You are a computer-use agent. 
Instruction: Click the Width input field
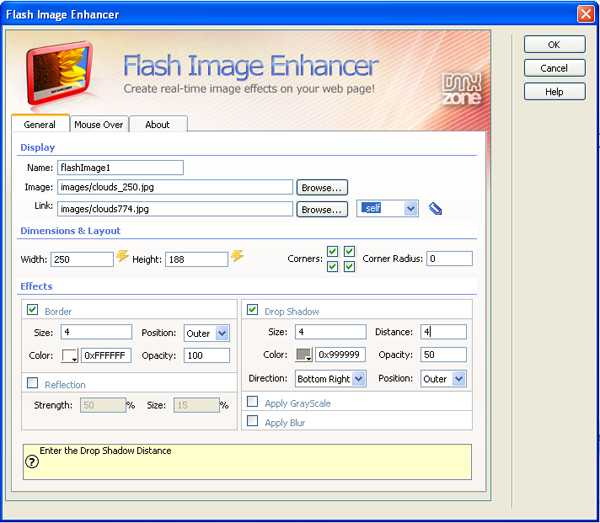(82, 259)
